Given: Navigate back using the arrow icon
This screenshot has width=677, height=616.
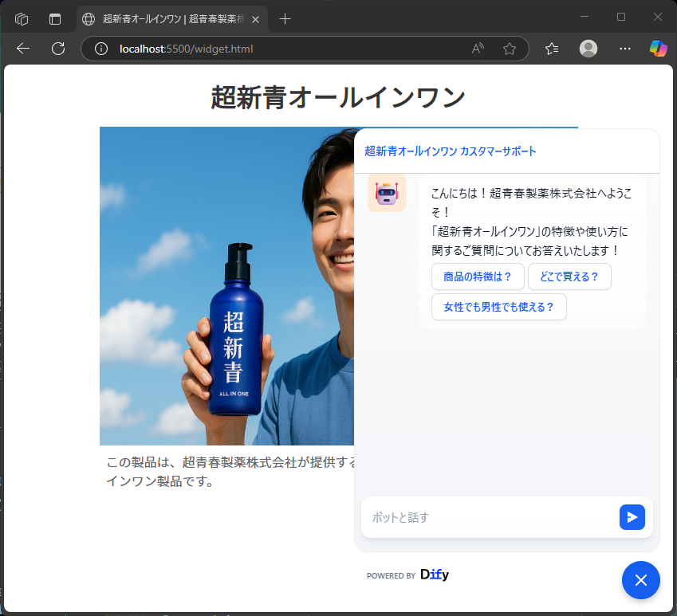Looking at the screenshot, I should pyautogui.click(x=22, y=49).
